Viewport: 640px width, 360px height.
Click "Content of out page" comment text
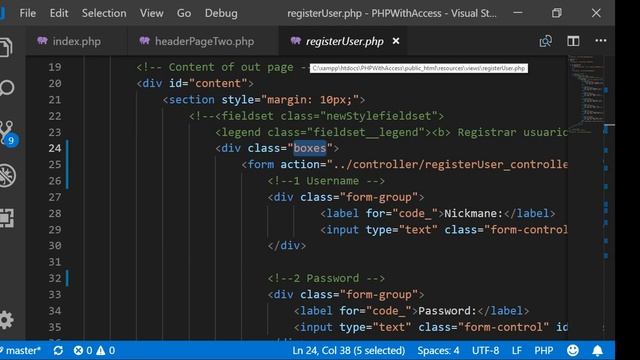[x=231, y=67]
